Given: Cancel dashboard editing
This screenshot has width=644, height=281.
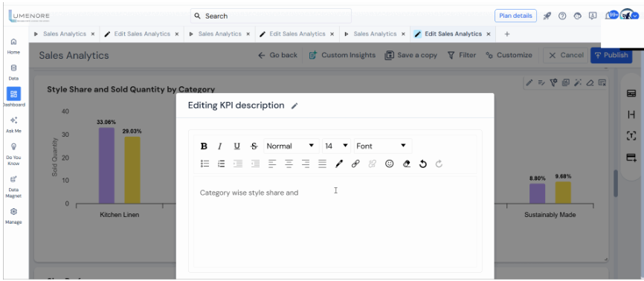Looking at the screenshot, I should pyautogui.click(x=566, y=55).
